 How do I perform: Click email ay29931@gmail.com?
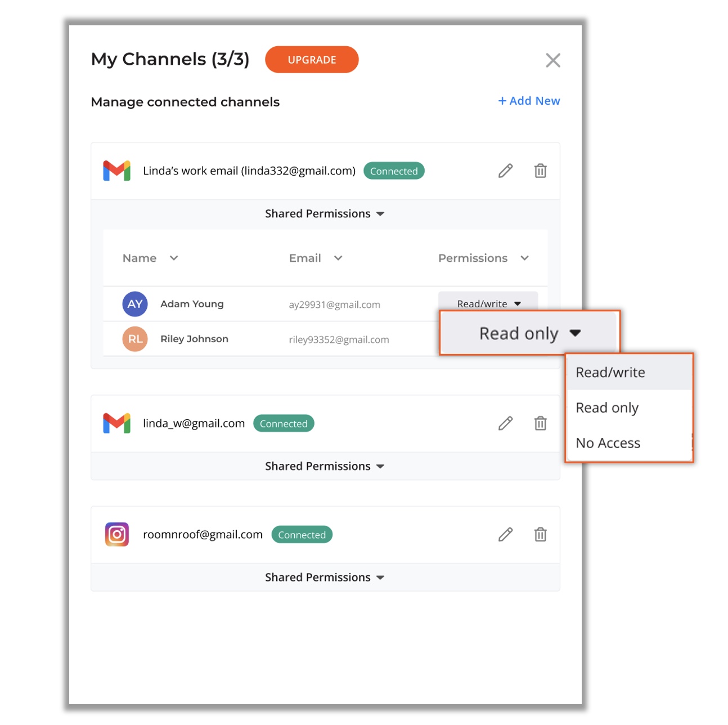(334, 305)
